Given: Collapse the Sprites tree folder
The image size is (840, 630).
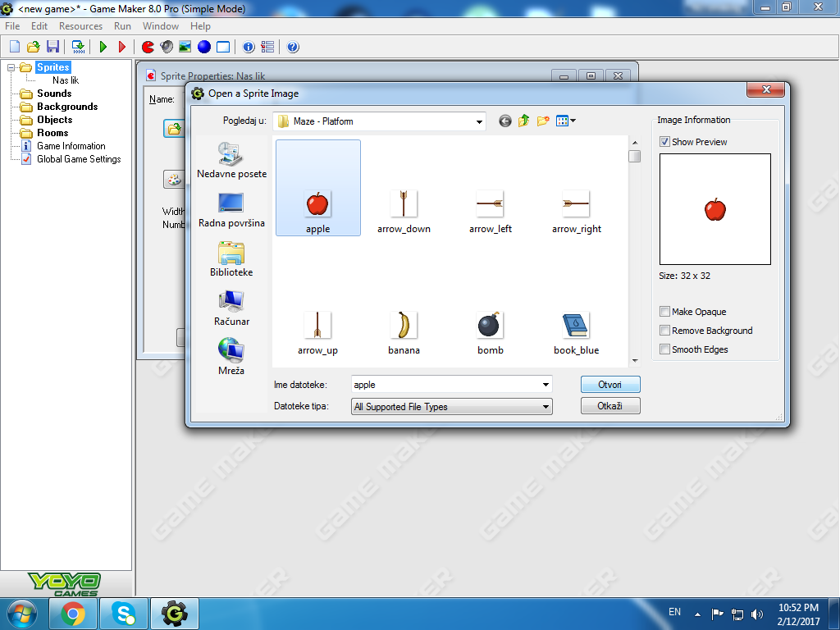Looking at the screenshot, I should pos(11,67).
